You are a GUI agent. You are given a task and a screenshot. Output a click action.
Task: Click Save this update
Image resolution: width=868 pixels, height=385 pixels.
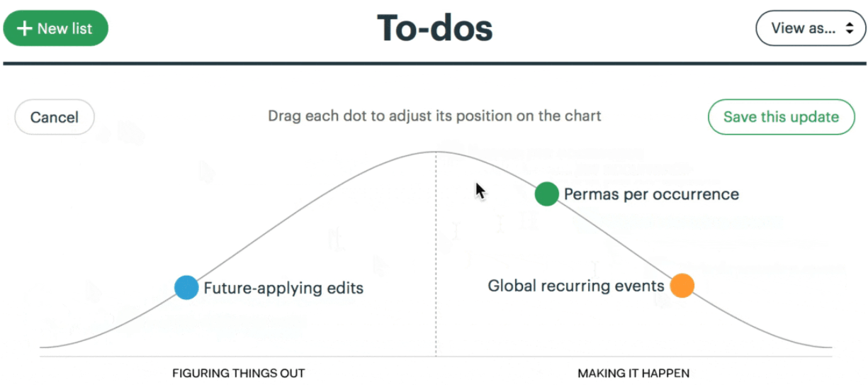coord(781,117)
